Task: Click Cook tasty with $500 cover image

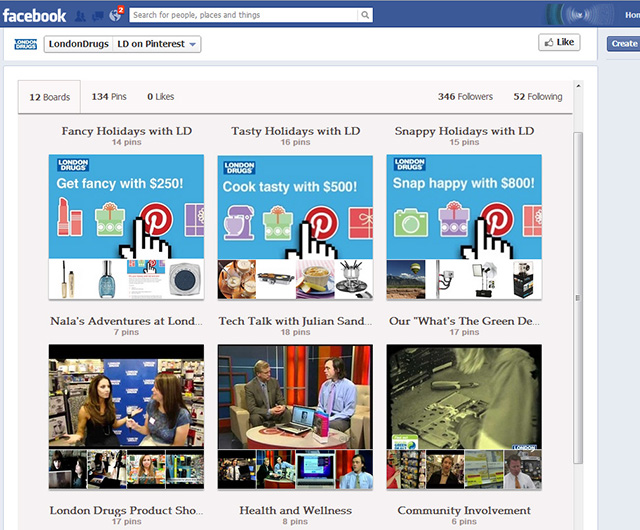Action: 295,207
